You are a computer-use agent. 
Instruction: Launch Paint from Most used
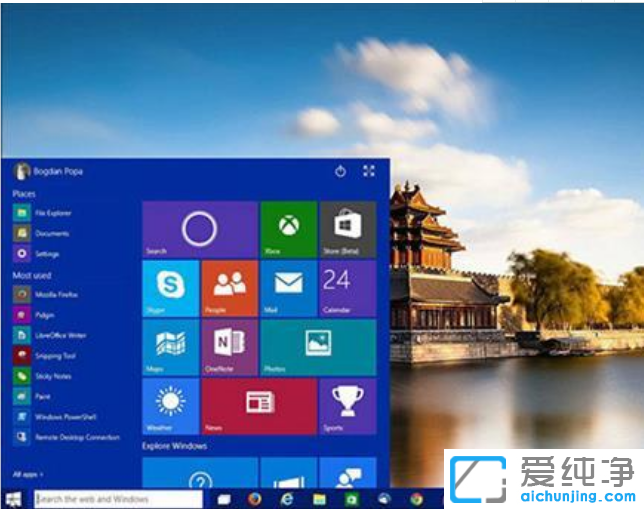point(32,396)
